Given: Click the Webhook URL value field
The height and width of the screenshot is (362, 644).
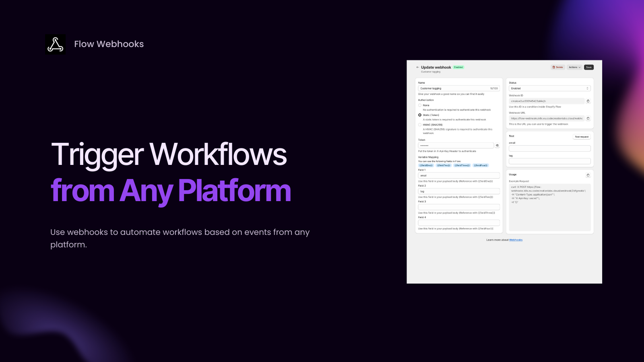Looking at the screenshot, I should pos(547,119).
